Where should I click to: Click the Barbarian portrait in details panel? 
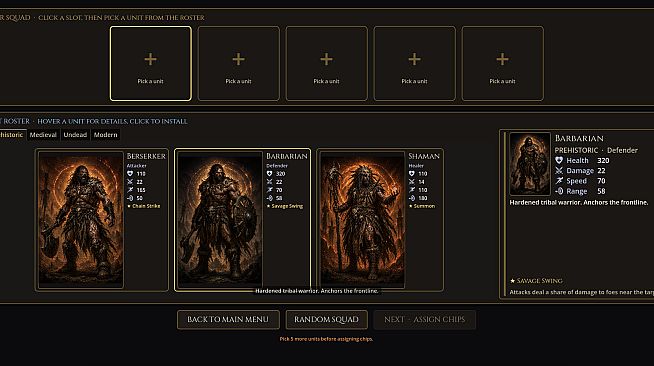[x=530, y=164]
